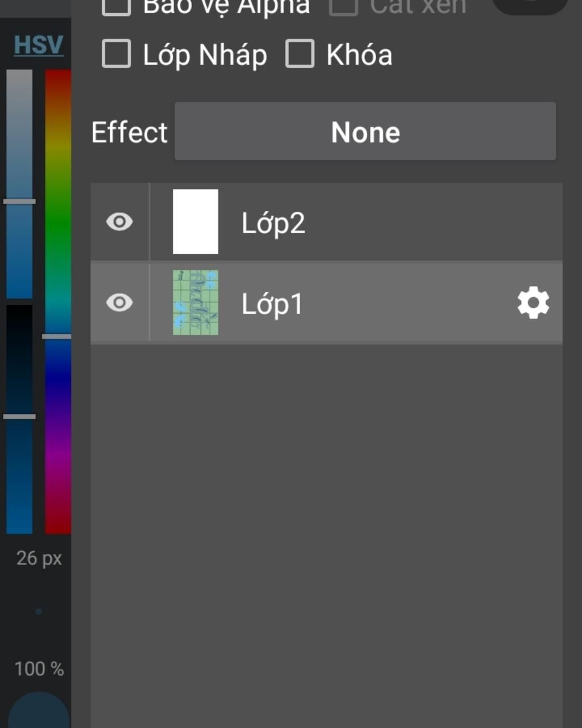The width and height of the screenshot is (582, 728).
Task: Click the green grid Lớp1 thumbnail
Action: (x=196, y=303)
